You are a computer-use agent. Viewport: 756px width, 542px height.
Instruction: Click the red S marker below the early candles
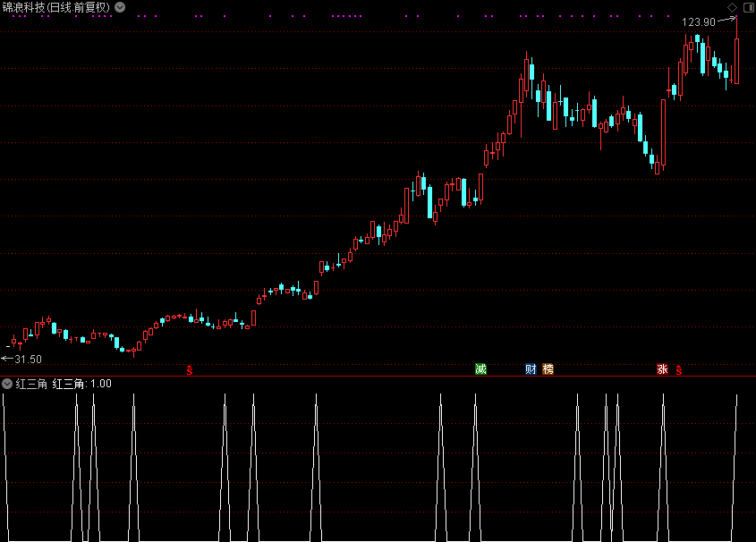tap(190, 369)
